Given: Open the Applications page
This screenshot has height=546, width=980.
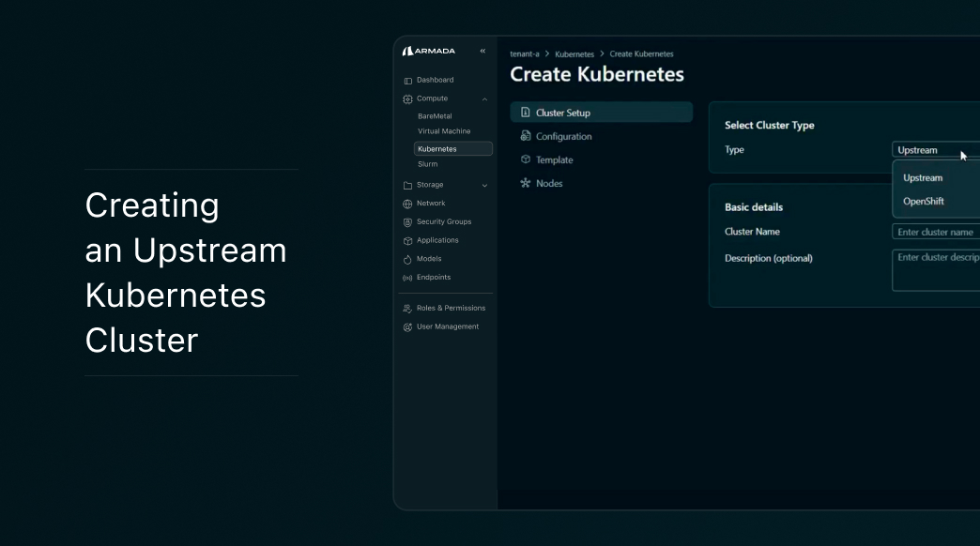Looking at the screenshot, I should click(437, 240).
